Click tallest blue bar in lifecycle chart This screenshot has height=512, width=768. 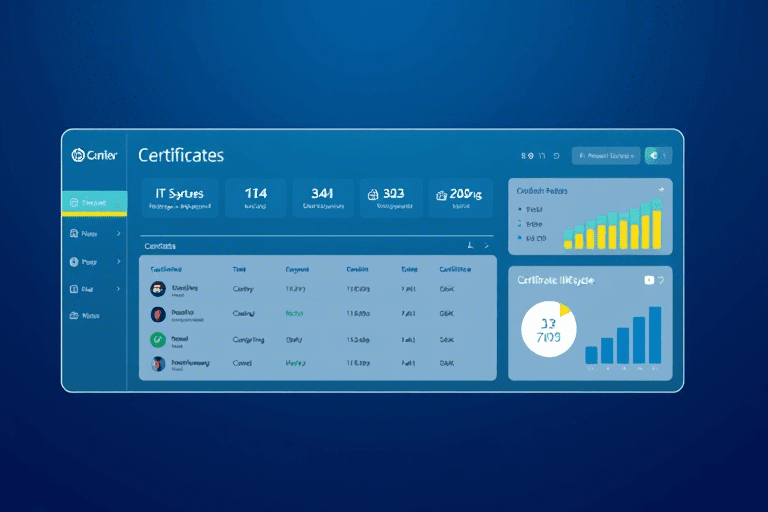[655, 335]
